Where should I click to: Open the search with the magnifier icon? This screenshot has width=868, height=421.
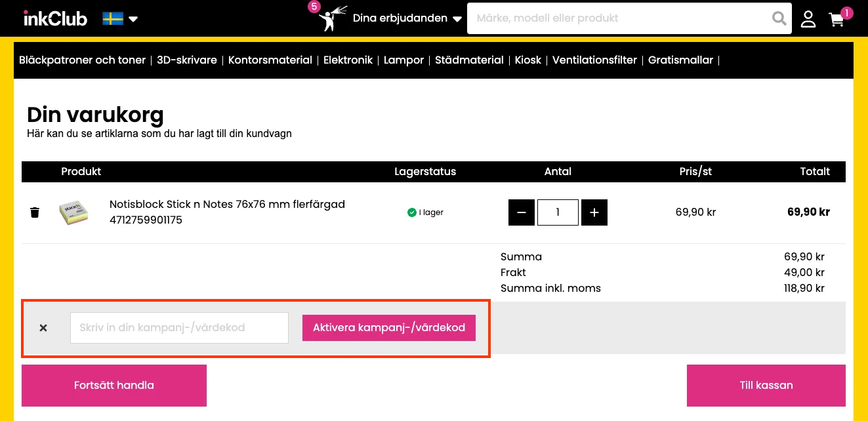pyautogui.click(x=779, y=18)
